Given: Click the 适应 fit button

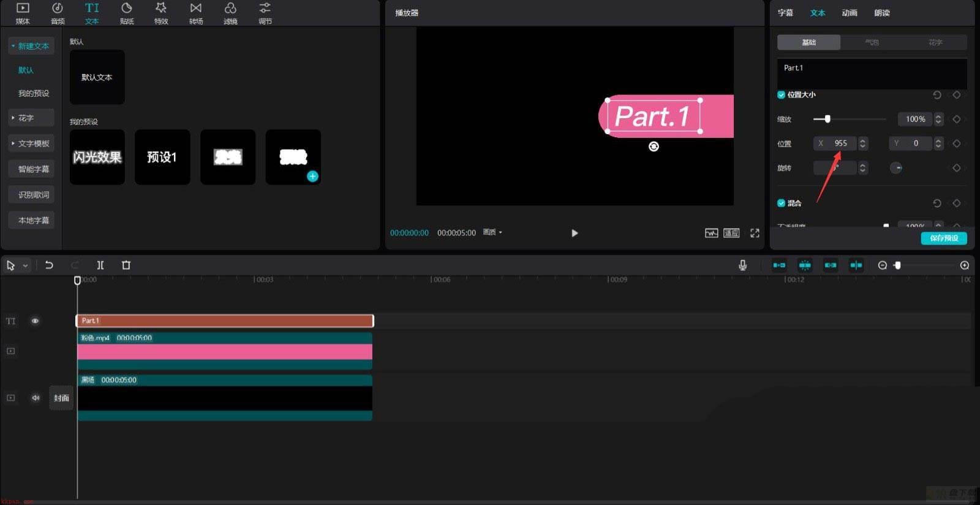Looking at the screenshot, I should click(731, 233).
